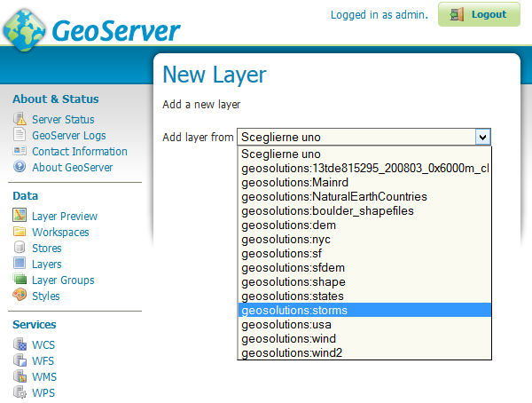The height and width of the screenshot is (403, 532).
Task: Collapse the Add layer from dropdown arrow
Action: 483,138
